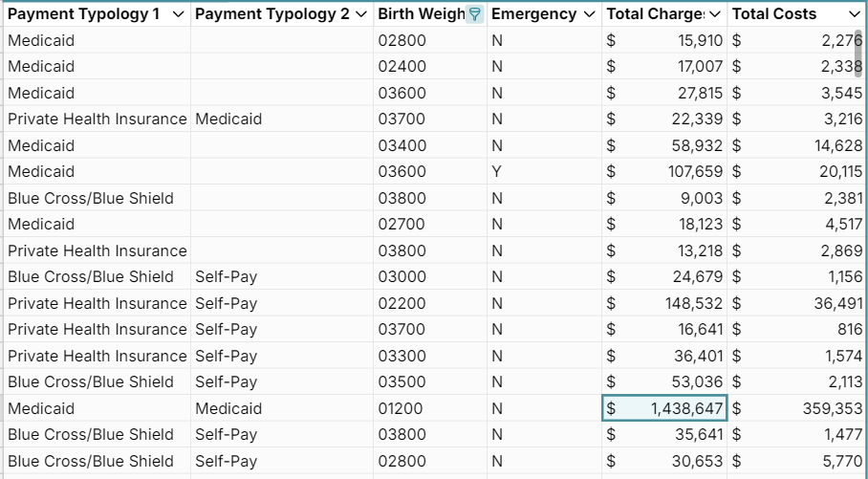Click the vertical scrollbar thumb
This screenshot has height=479, width=868.
(x=857, y=53)
